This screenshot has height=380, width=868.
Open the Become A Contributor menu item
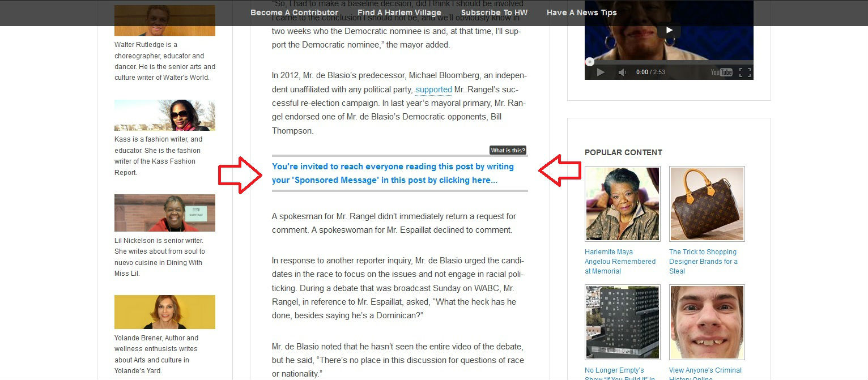[294, 12]
